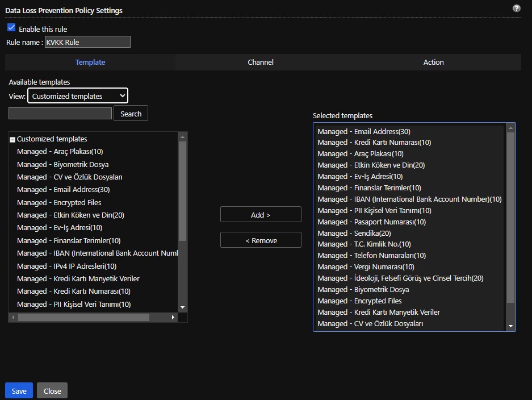Click the < Remove button
Image resolution: width=532 pixels, height=400 pixels.
click(x=261, y=240)
